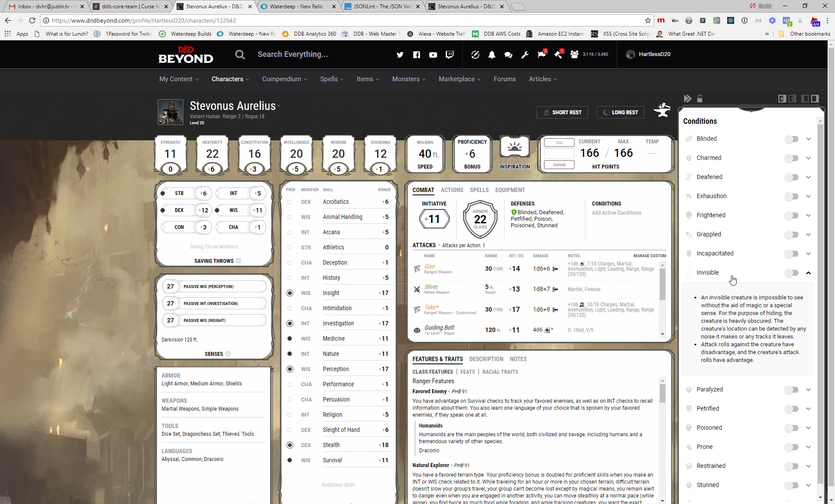Viewport: 835px width, 504px height.
Task: Click the notifications bell icon
Action: (492, 54)
